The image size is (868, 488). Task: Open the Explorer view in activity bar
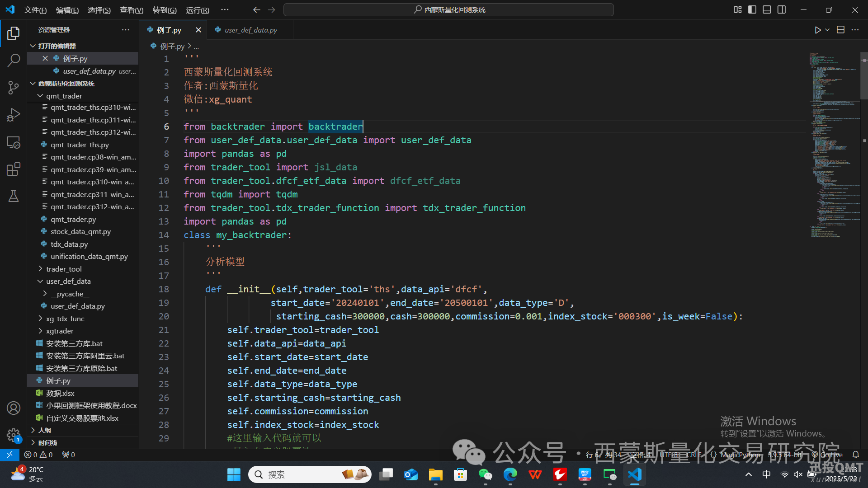(x=14, y=33)
